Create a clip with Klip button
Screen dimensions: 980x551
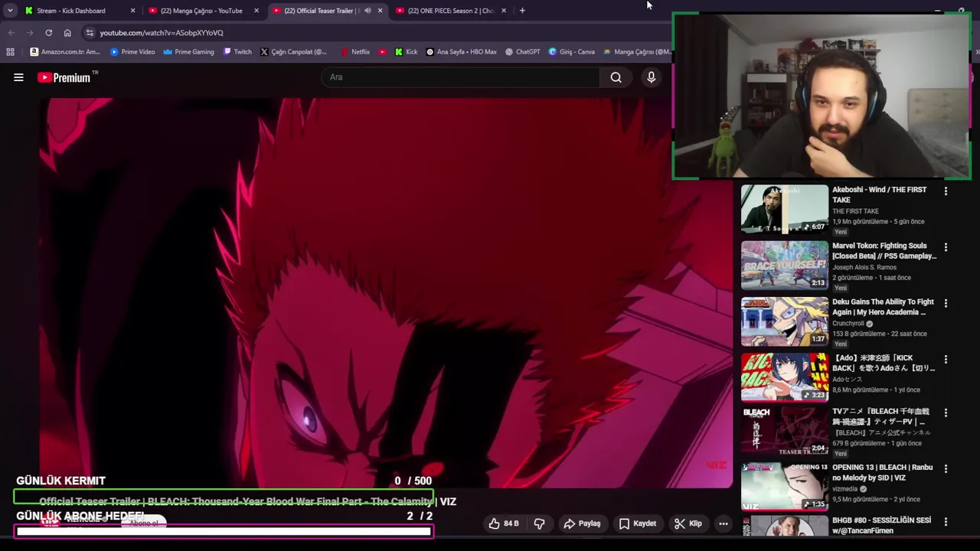click(688, 523)
